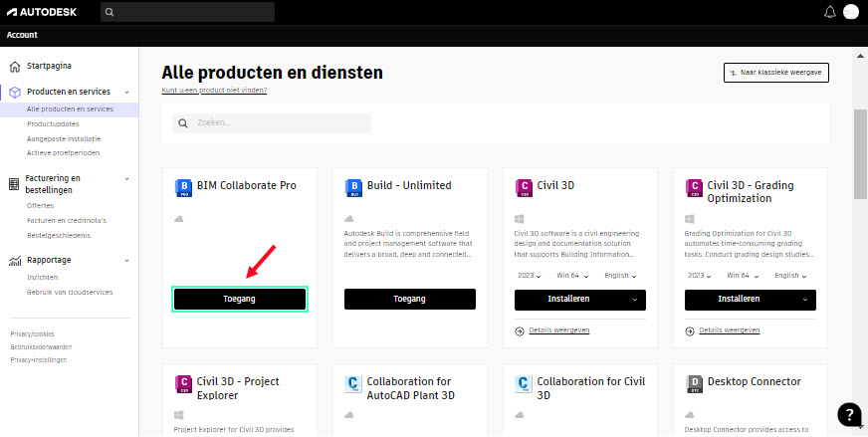Go to Startpagina
Viewport: 868px width, 437px height.
[x=49, y=66]
